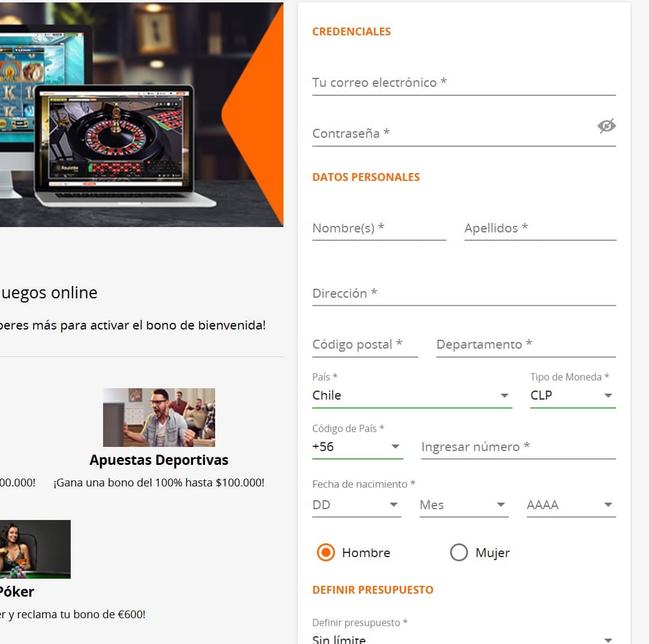Viewport: 649px width, 644px height.
Task: Open the Código de País +56 dropdown
Action: click(357, 447)
